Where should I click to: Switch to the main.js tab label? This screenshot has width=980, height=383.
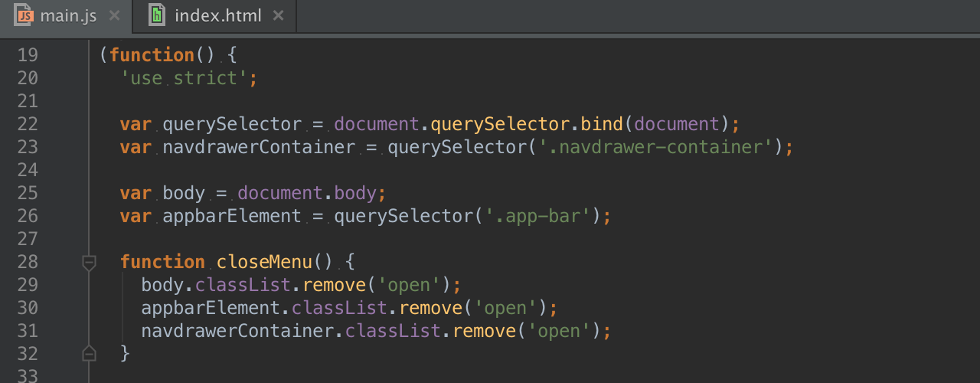tap(68, 15)
